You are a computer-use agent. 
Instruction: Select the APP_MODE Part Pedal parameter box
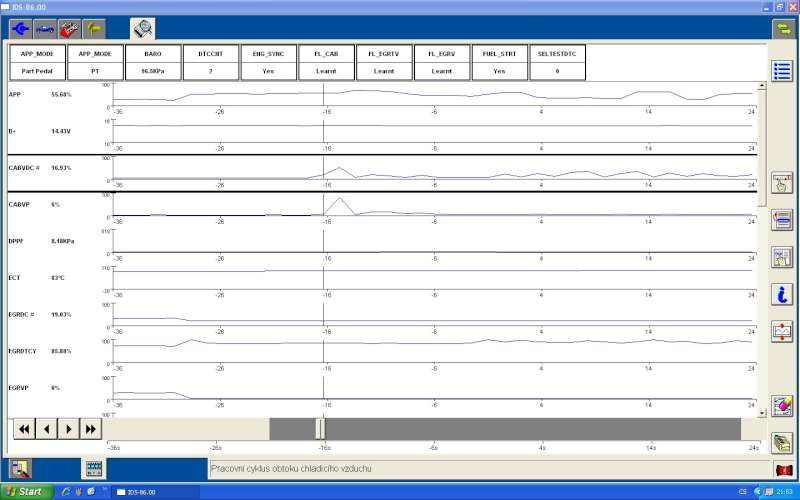click(x=37, y=62)
